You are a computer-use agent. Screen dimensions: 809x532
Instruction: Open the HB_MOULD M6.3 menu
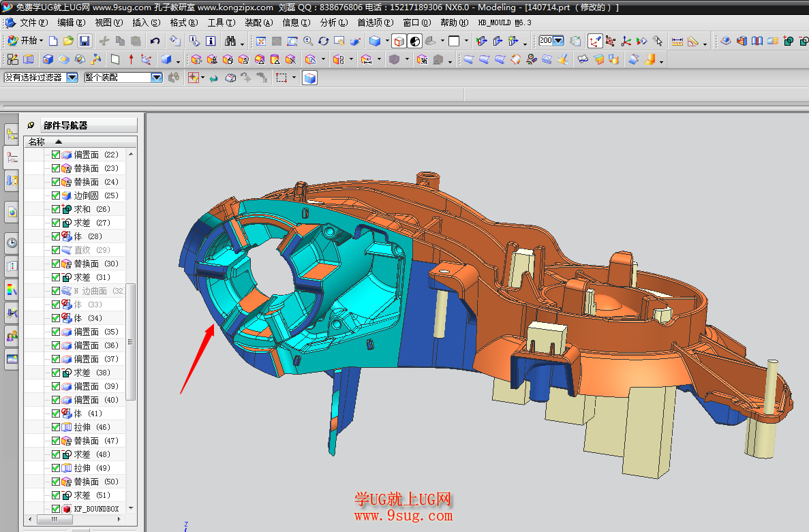tap(504, 22)
